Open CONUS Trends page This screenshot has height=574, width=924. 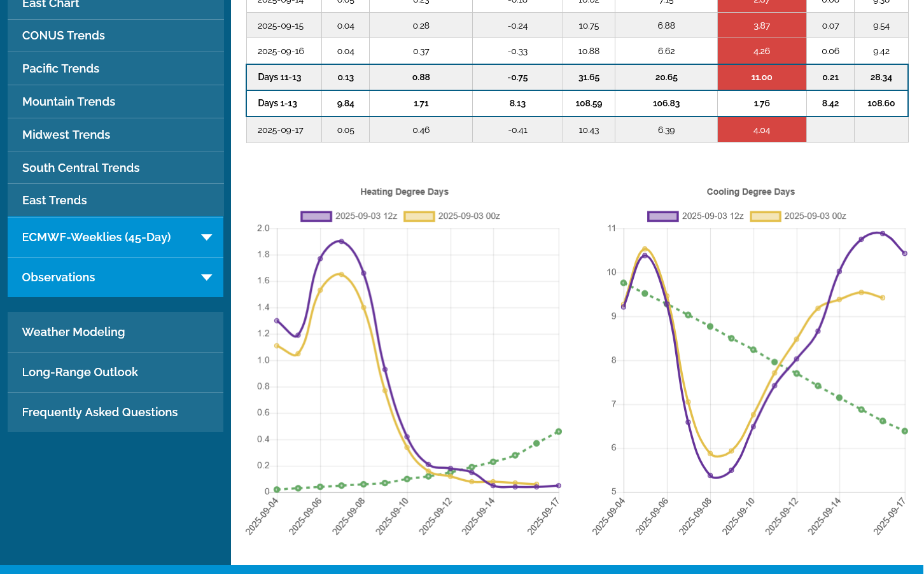[x=64, y=36]
